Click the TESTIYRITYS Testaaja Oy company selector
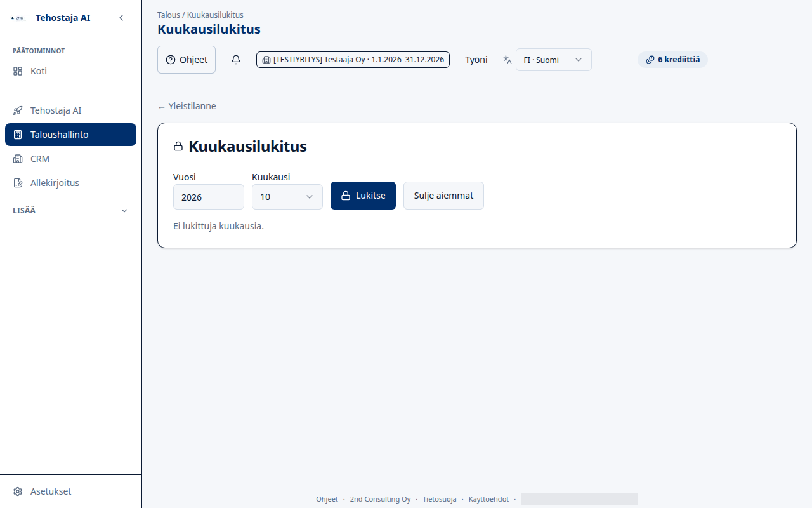The width and height of the screenshot is (812, 508). (x=353, y=60)
